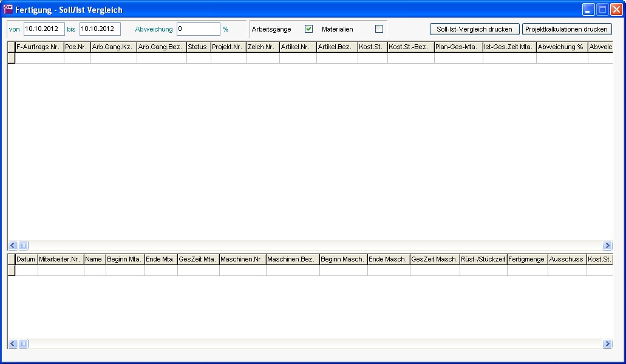The width and height of the screenshot is (626, 364).
Task: Enable the Materialien checkbox
Action: coord(379,29)
